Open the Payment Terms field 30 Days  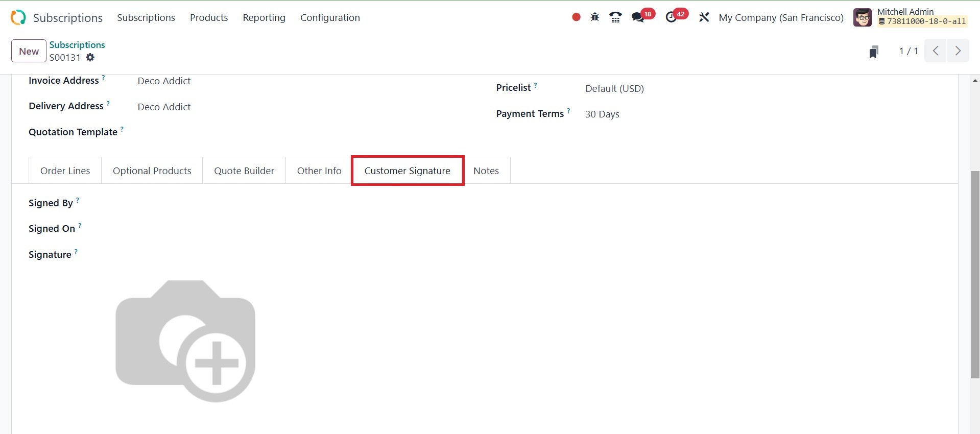tap(602, 114)
